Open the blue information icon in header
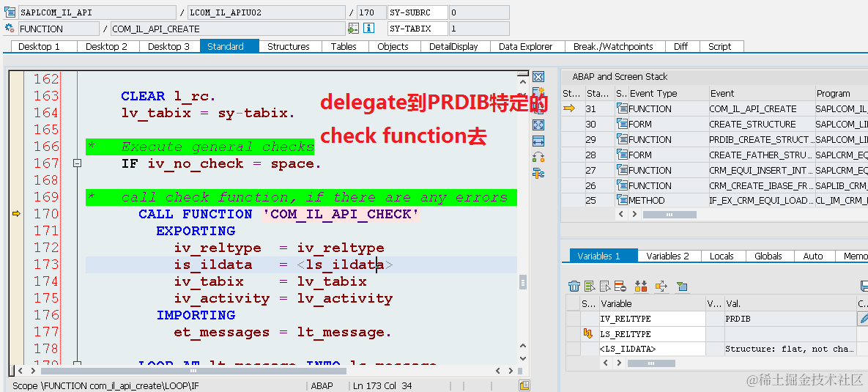 [x=368, y=29]
